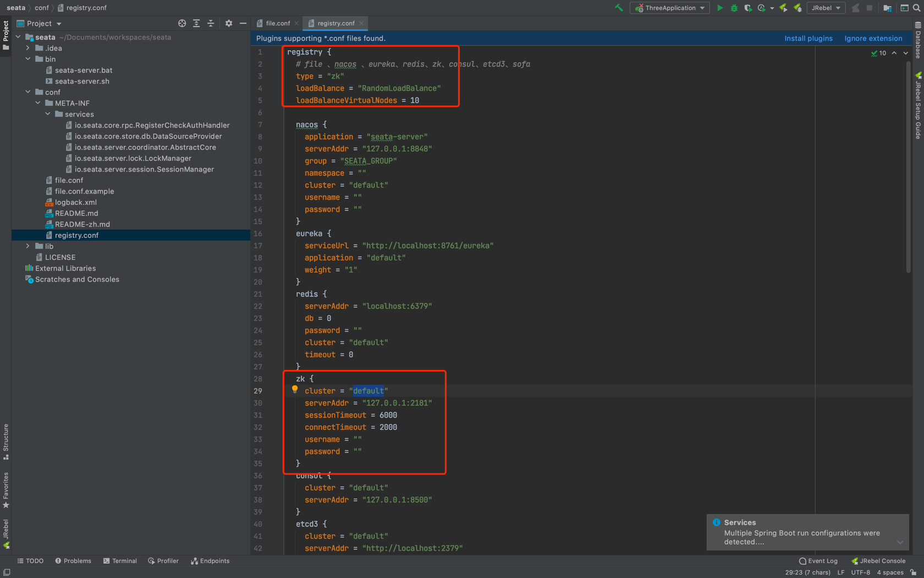This screenshot has height=578, width=924.
Task: Open the ThreeApplication run configuration dropdown
Action: point(670,8)
